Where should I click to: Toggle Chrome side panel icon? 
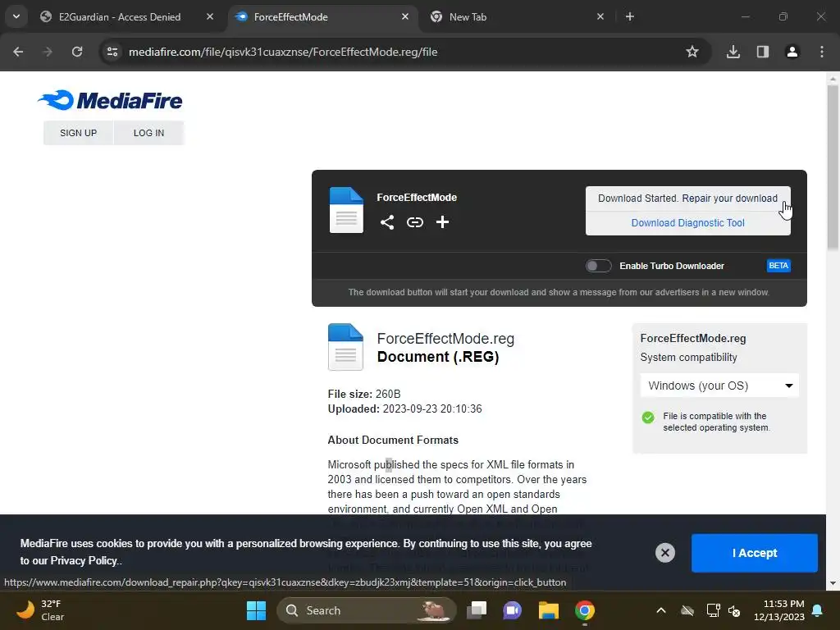pos(763,52)
